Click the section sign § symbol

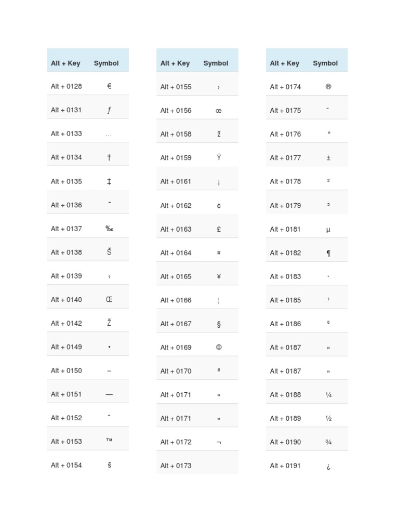pyautogui.click(x=219, y=324)
